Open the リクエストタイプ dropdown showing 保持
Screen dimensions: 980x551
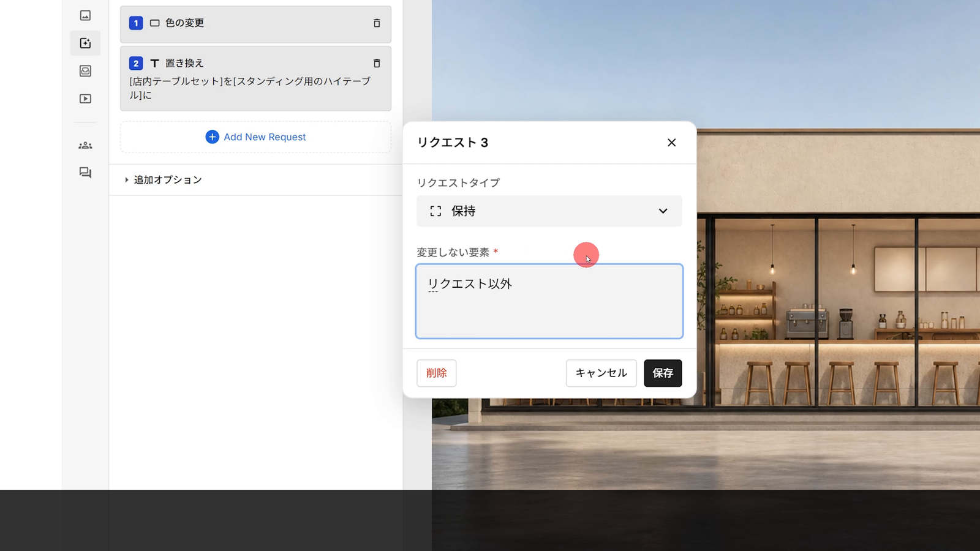coord(549,211)
